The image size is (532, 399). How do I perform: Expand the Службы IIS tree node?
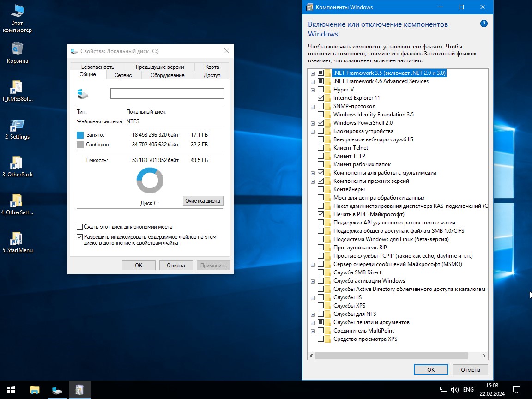click(x=313, y=297)
